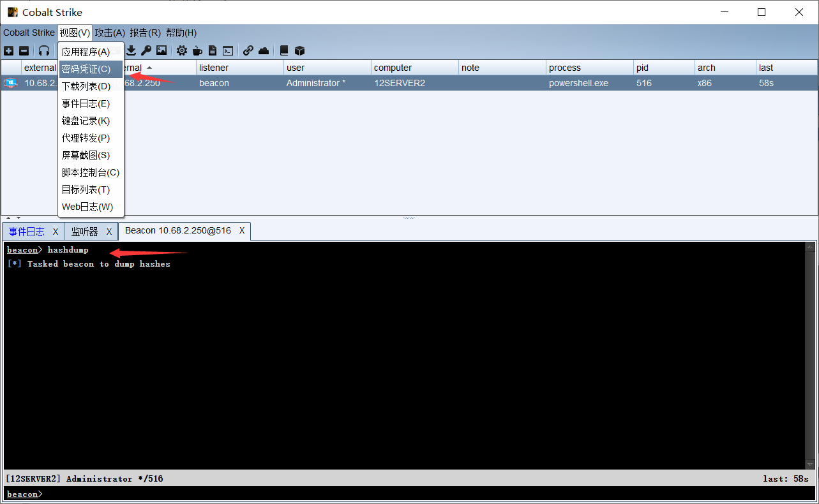Sort sessions by arch column

[725, 68]
